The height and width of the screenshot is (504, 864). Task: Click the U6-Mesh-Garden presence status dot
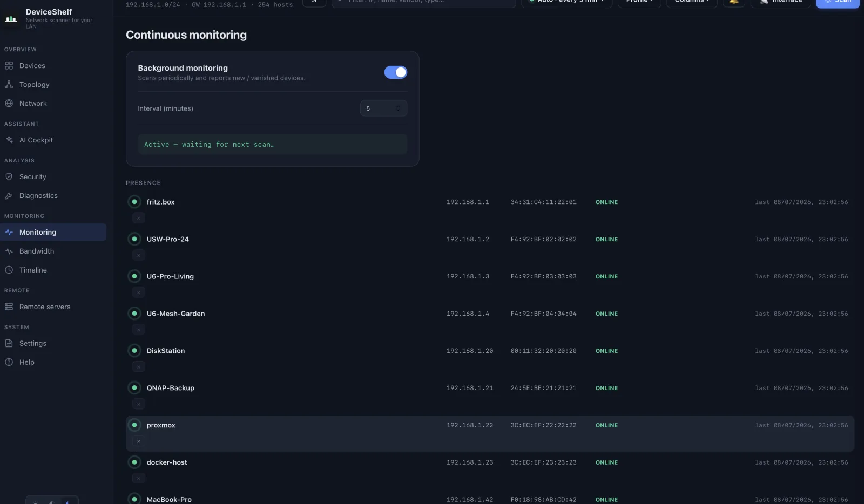pyautogui.click(x=134, y=314)
